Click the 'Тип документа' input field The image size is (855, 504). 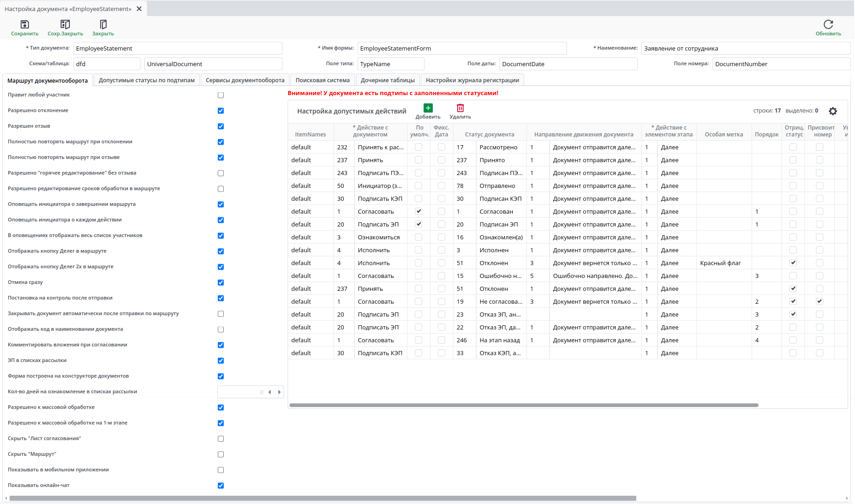(178, 48)
